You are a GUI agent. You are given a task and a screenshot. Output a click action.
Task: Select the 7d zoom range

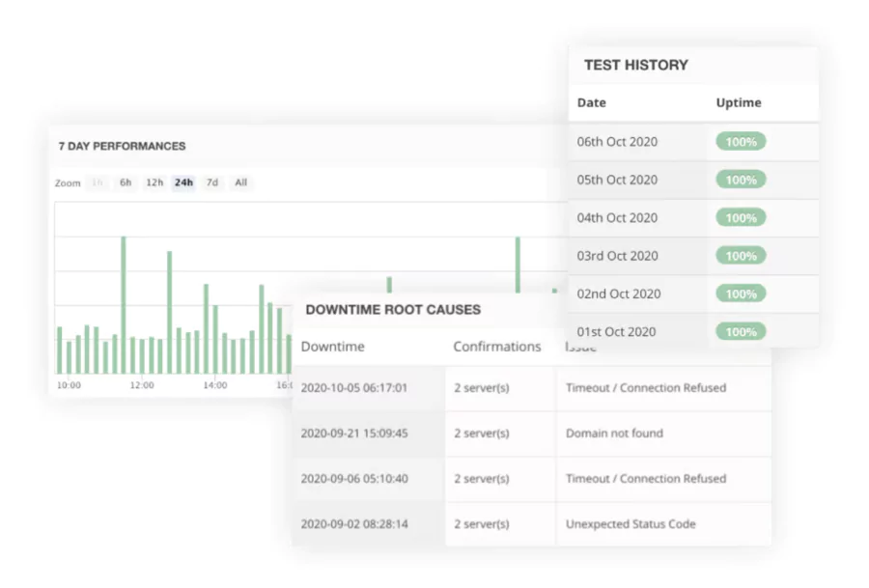click(211, 182)
